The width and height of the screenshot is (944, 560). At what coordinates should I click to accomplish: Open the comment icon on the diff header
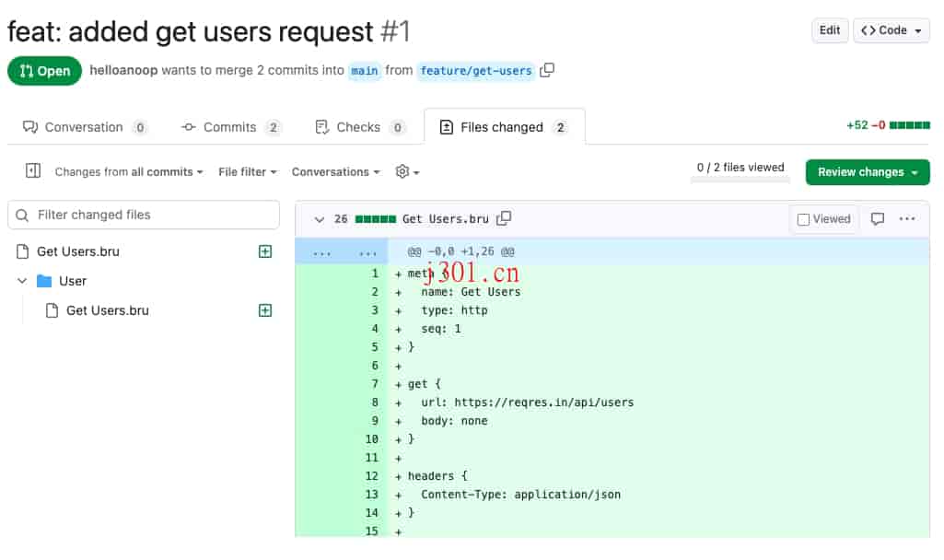coord(879,218)
